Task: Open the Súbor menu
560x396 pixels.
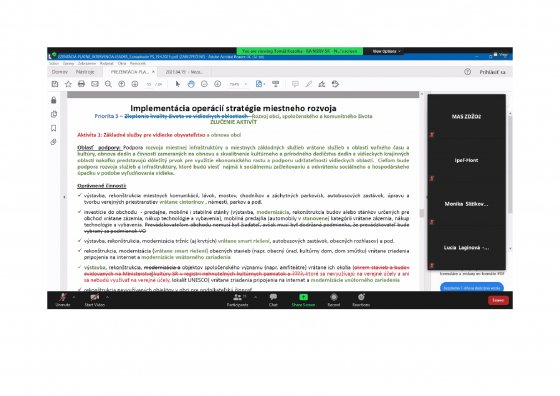Action: click(54, 63)
